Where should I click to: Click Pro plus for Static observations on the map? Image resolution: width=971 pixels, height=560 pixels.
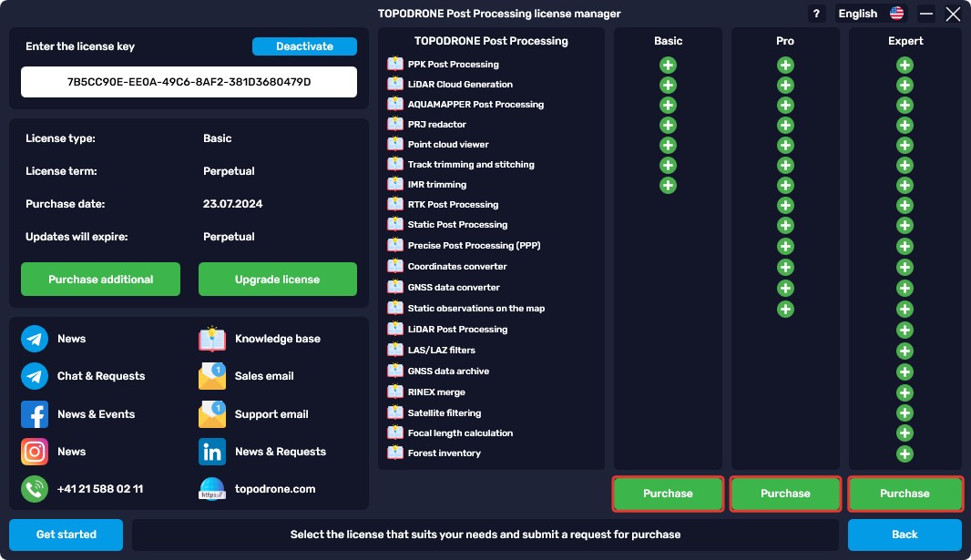point(785,309)
